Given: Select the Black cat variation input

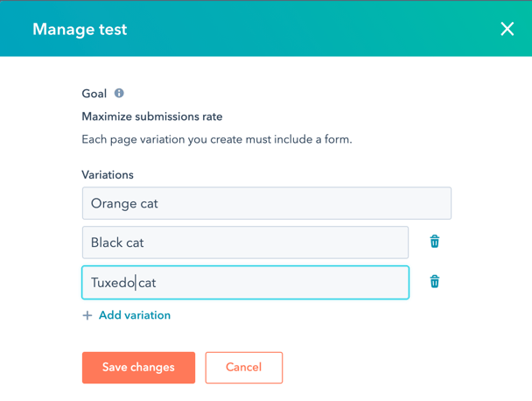Looking at the screenshot, I should 245,243.
